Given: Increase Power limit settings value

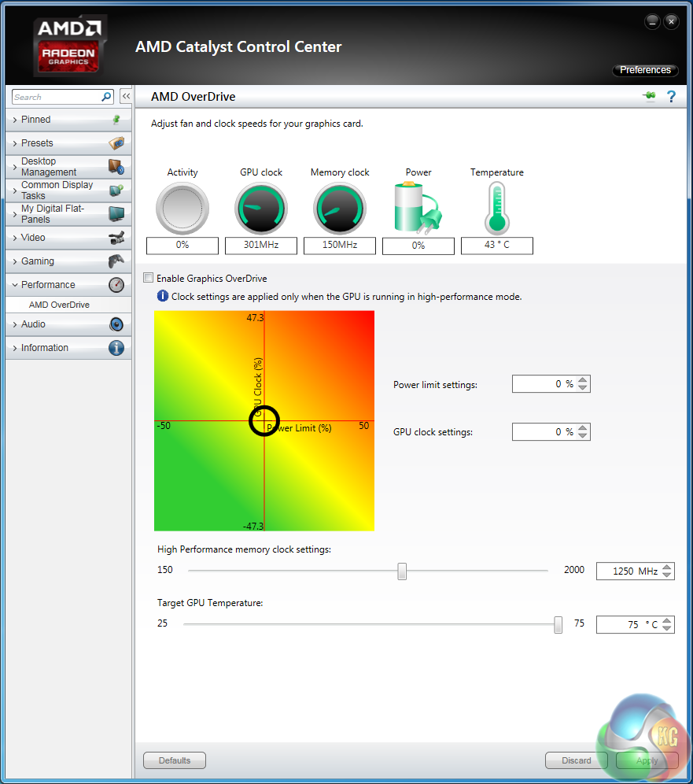Looking at the screenshot, I should tap(582, 380).
